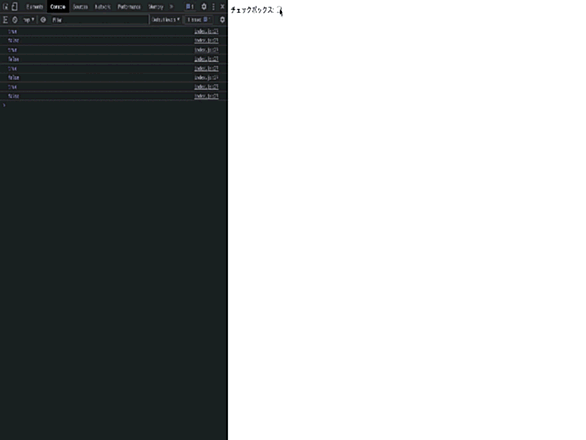Switch to the Memory tab
Screen dimensions: 586x440
[156, 7]
